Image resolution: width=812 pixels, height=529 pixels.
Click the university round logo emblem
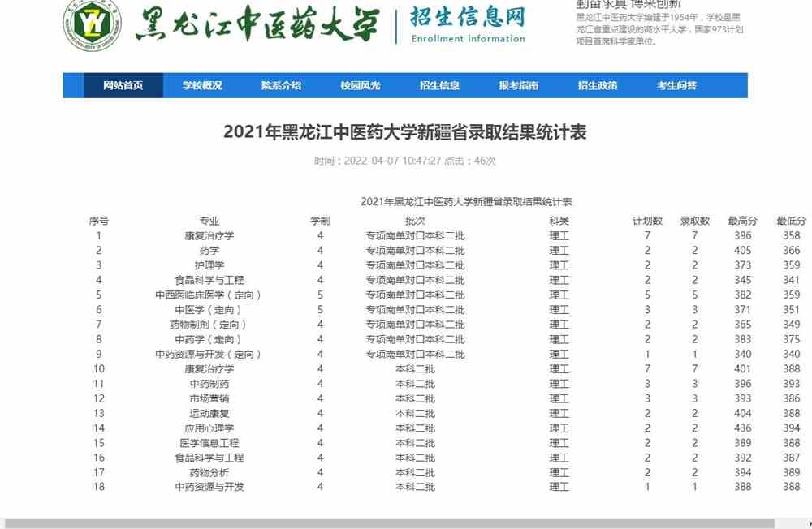tap(93, 24)
